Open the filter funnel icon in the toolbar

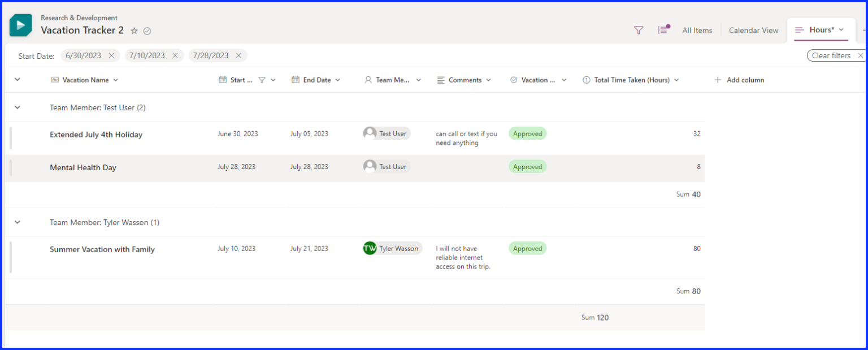[x=638, y=31]
